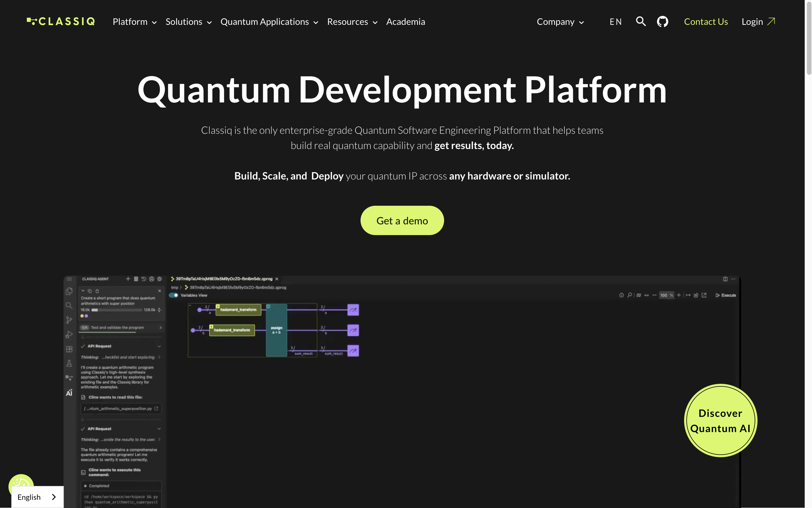Open Settings gear in Classiq Agent header
Screen dimensions: 812x508
(160, 279)
